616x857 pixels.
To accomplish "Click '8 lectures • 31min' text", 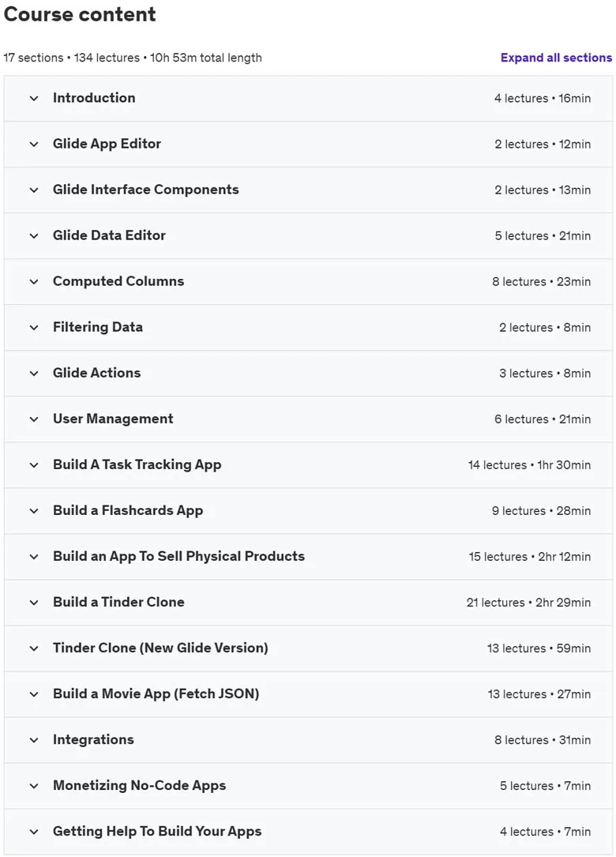I will 543,740.
